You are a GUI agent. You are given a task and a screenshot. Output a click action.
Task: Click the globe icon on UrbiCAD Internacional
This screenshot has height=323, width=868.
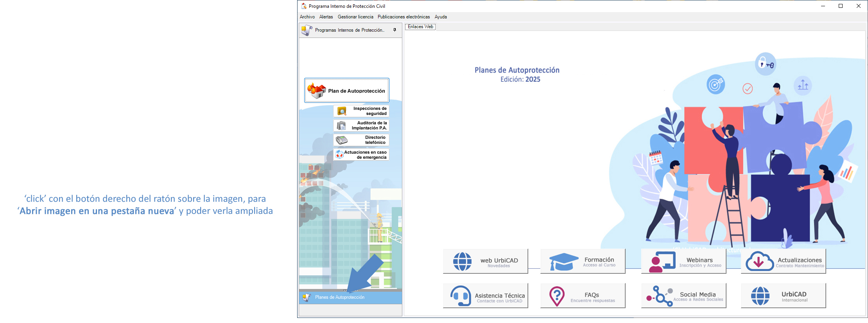760,296
